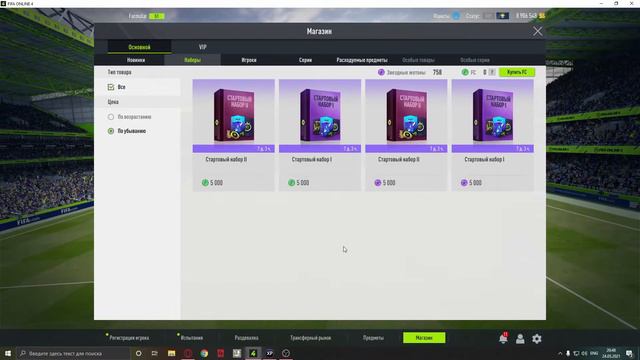Select Стартовый набор I pack with green FC price

click(320, 135)
